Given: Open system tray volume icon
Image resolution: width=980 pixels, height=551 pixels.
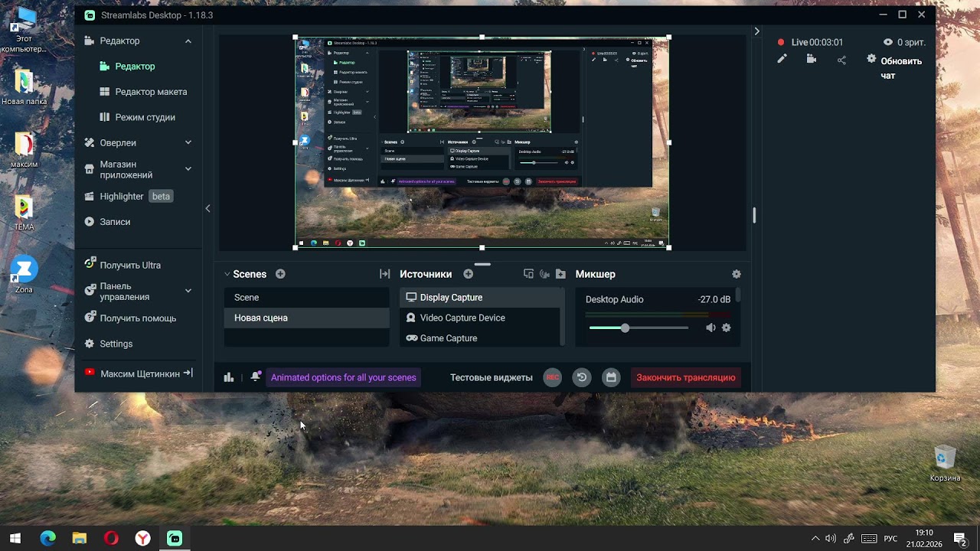Looking at the screenshot, I should coord(831,539).
